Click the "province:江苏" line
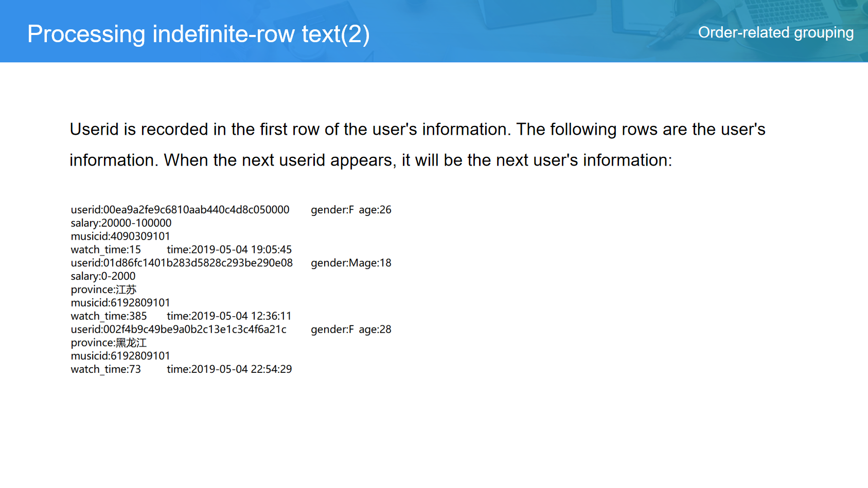The image size is (868, 488). tap(103, 290)
